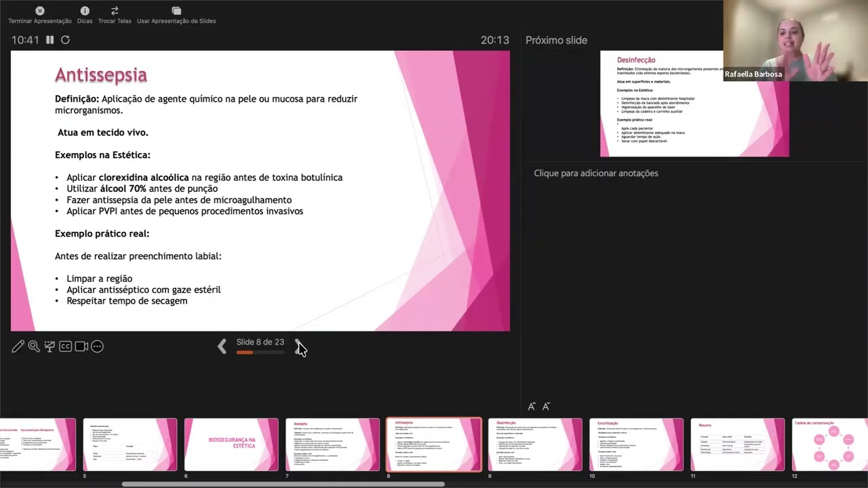
Task: Click the Usar Apresentação de Slides icon
Action: point(176,11)
